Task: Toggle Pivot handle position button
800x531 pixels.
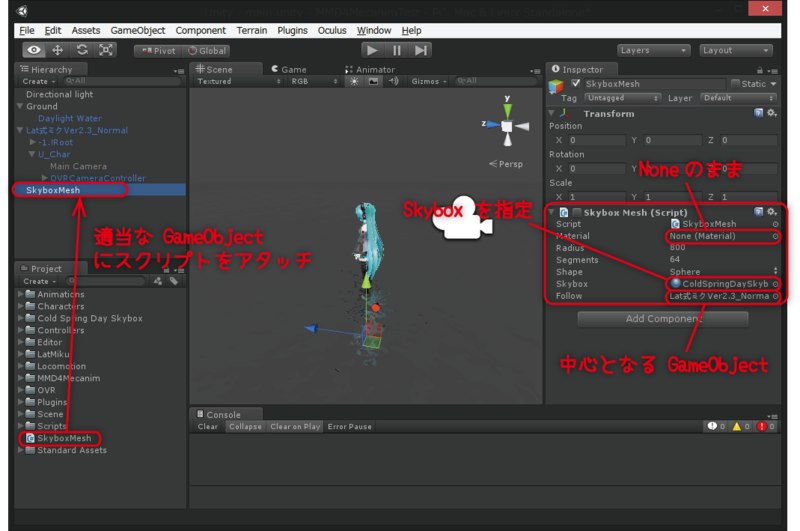Action: coord(159,50)
